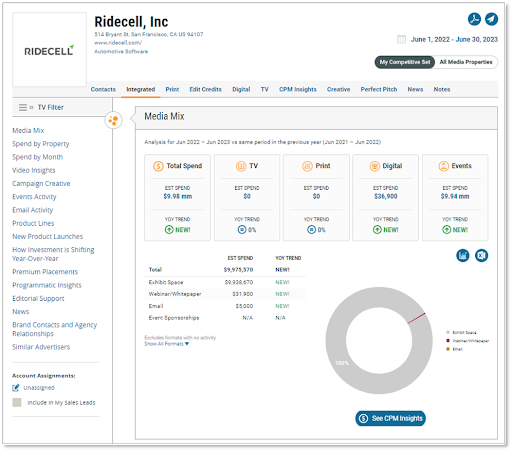Open Editorial Support section

click(38, 298)
